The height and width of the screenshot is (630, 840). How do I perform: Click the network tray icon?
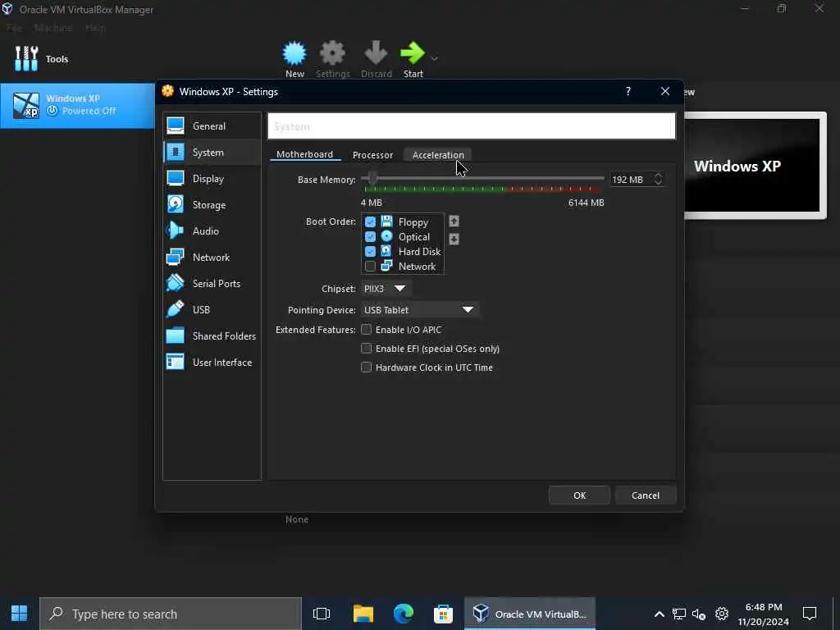coord(678,614)
